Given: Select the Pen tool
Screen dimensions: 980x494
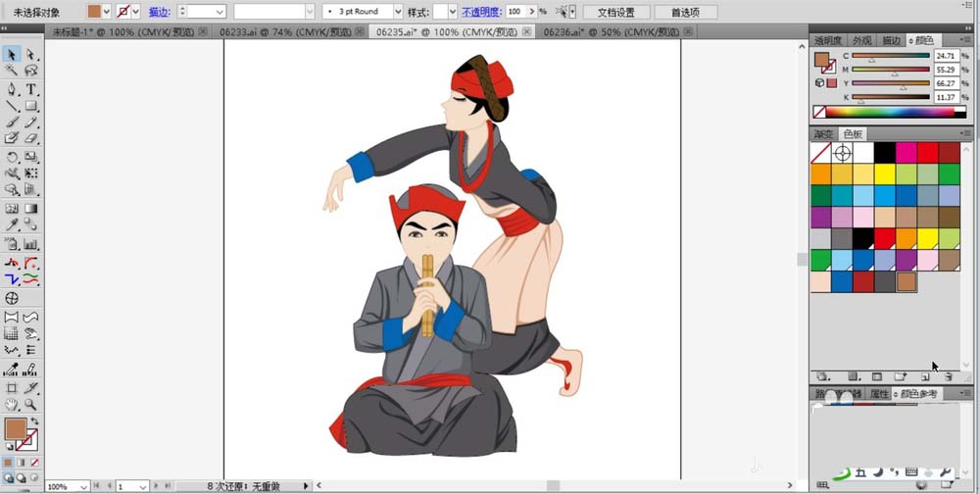Looking at the screenshot, I should click(12, 89).
